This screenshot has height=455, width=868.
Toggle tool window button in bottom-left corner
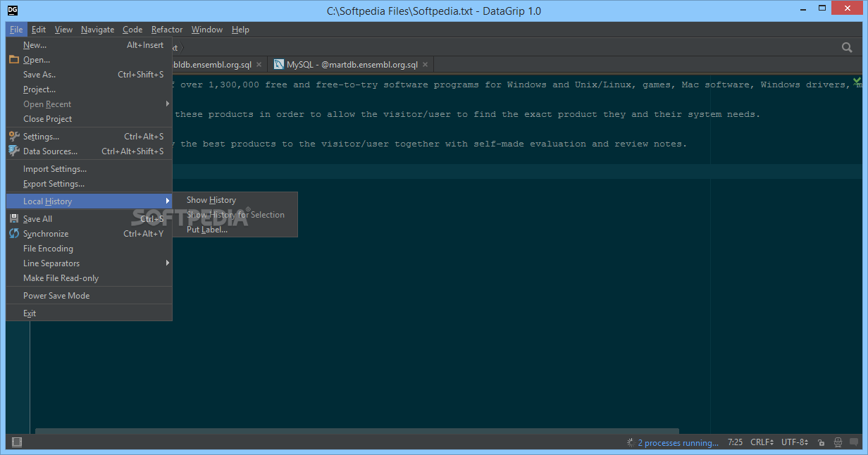click(x=17, y=442)
